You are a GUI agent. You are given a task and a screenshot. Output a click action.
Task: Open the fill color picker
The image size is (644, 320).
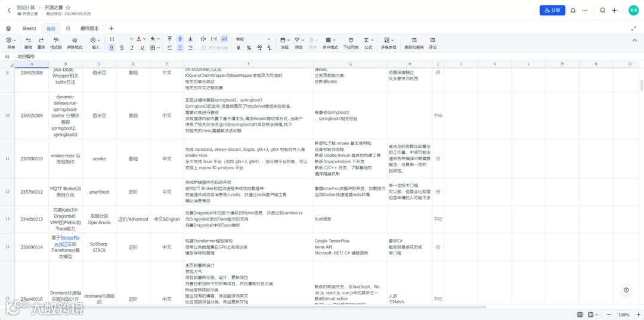[155, 39]
